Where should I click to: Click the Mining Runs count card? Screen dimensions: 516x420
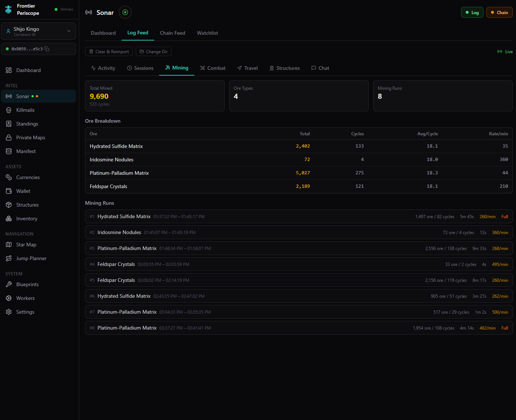point(443,96)
